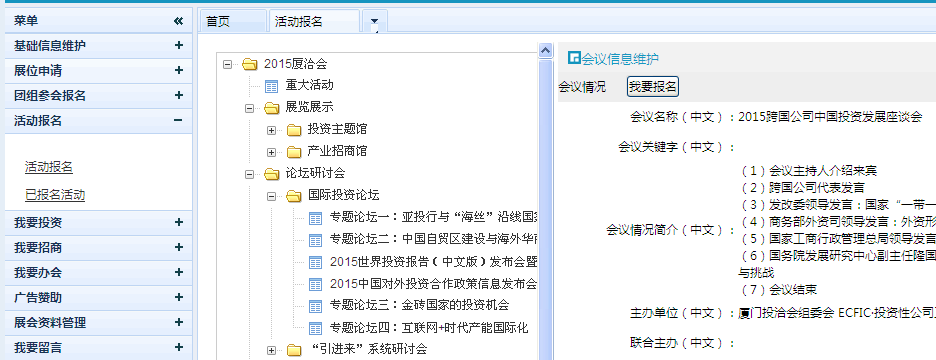Screen dimensions: 936x360
Task: Click the 专题论坛四 table icon
Action: [x=316, y=328]
